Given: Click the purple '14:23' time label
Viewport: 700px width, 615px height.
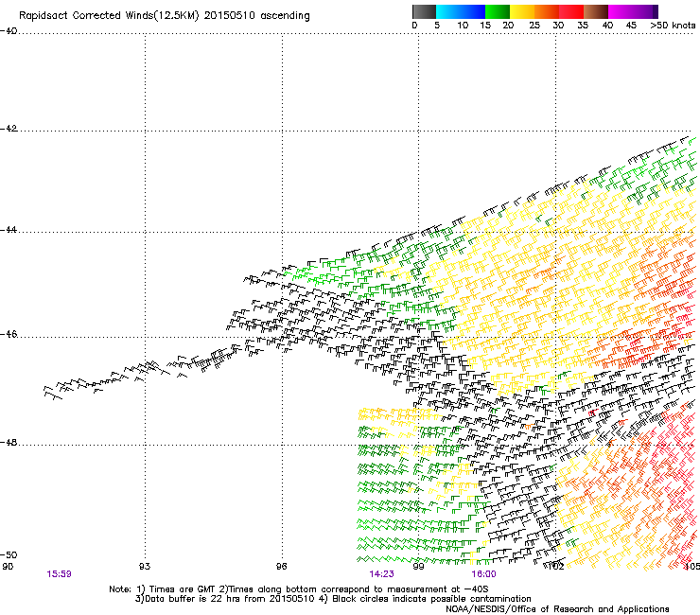Looking at the screenshot, I should coord(382,574).
